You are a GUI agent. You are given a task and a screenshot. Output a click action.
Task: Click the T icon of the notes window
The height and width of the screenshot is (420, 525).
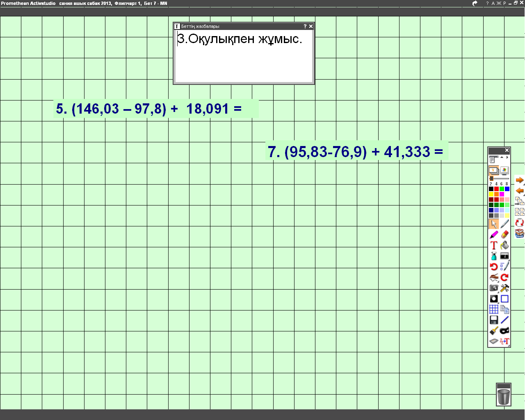tap(177, 26)
